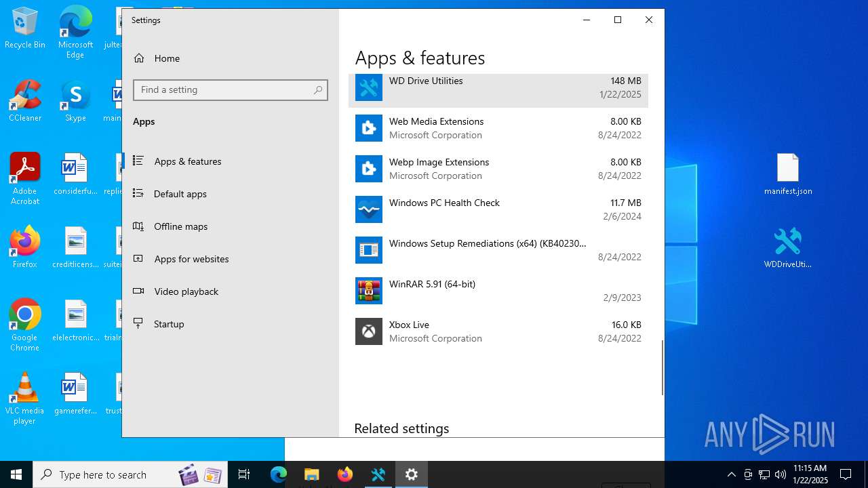The width and height of the screenshot is (868, 488).
Task: Click the taskbar search box
Action: pyautogui.click(x=130, y=474)
